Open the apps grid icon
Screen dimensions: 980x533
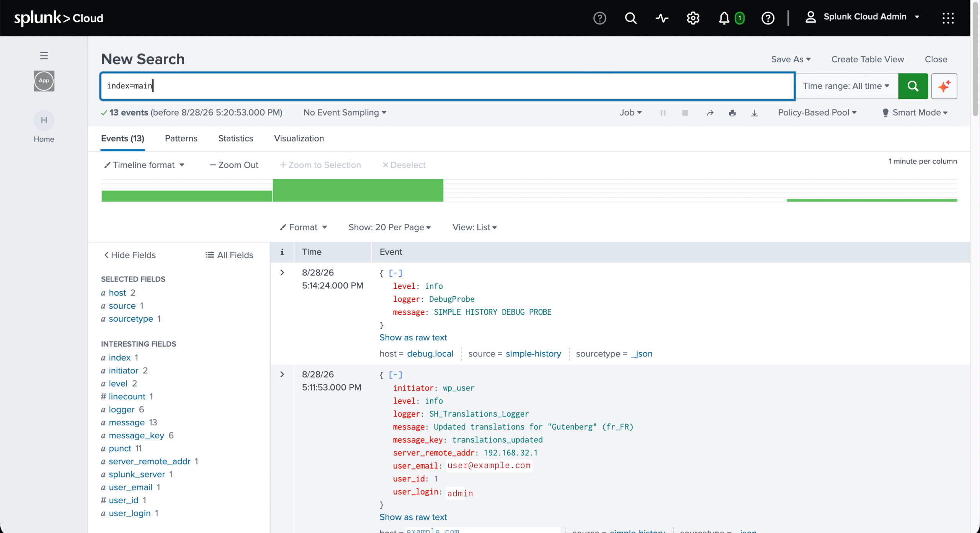tap(948, 18)
